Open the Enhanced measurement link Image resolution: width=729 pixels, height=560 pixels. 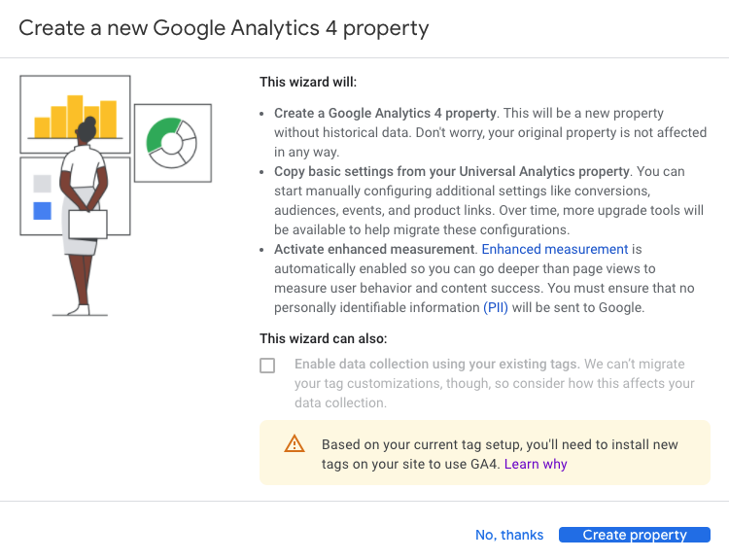[555, 249]
